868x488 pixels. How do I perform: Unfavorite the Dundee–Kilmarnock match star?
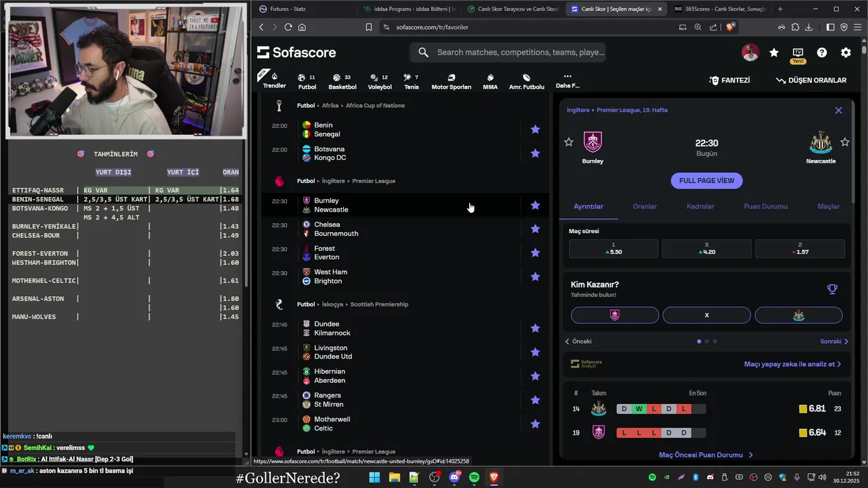click(x=535, y=328)
